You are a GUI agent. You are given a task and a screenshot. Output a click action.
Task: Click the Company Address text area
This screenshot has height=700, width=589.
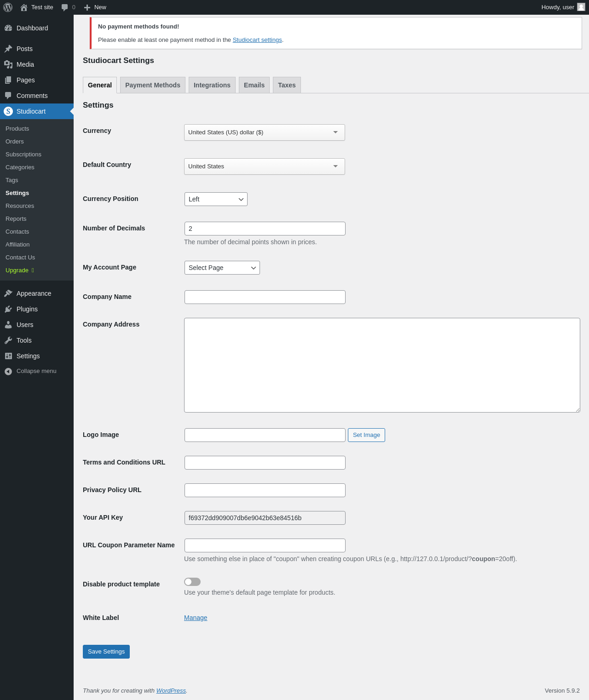click(x=382, y=365)
